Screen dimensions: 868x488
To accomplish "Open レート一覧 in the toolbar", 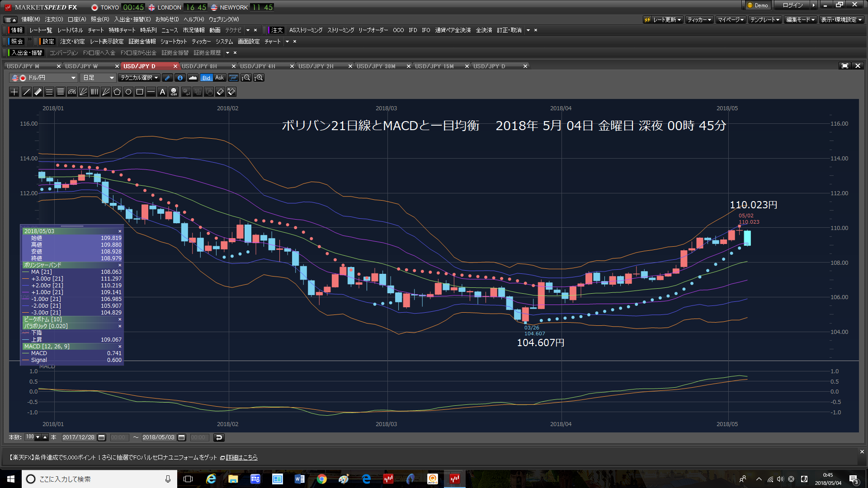I will (41, 30).
